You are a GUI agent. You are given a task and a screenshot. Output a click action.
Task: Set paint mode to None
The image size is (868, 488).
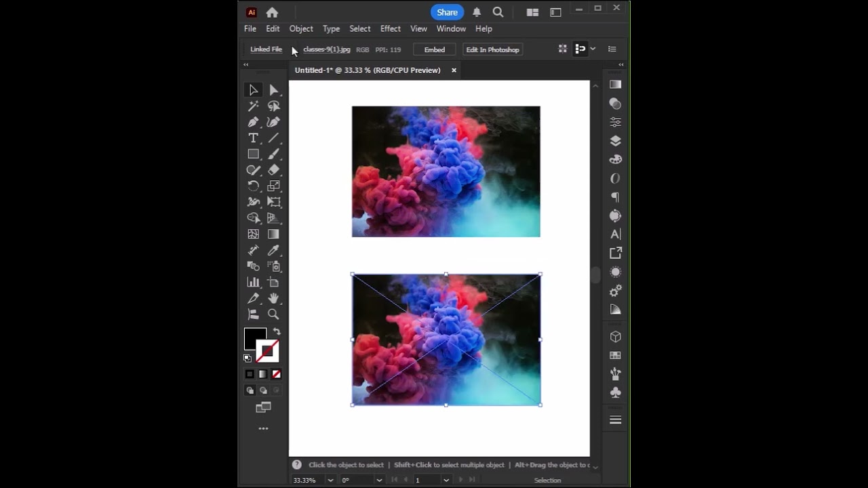click(x=276, y=374)
